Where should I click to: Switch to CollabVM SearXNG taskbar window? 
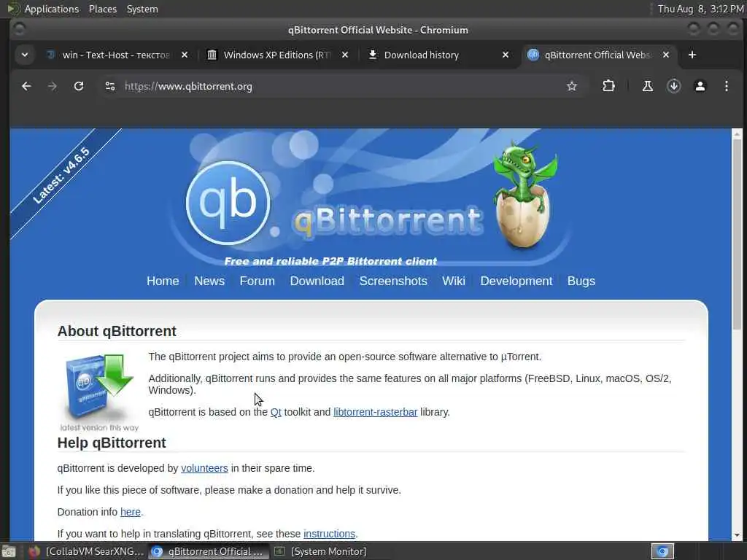click(86, 551)
